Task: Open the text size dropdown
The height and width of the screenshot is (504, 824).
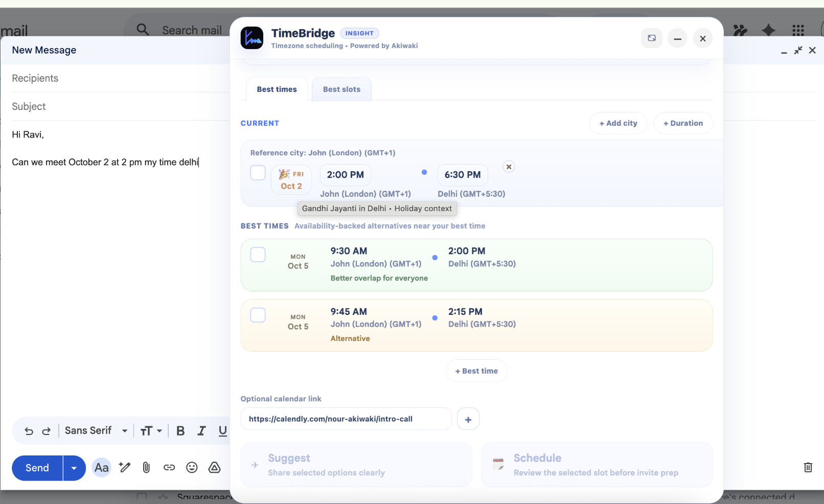Action: 151,431
